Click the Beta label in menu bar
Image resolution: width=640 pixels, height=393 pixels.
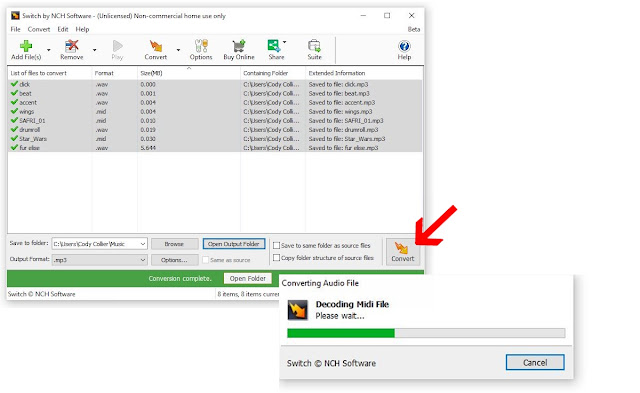pos(413,29)
